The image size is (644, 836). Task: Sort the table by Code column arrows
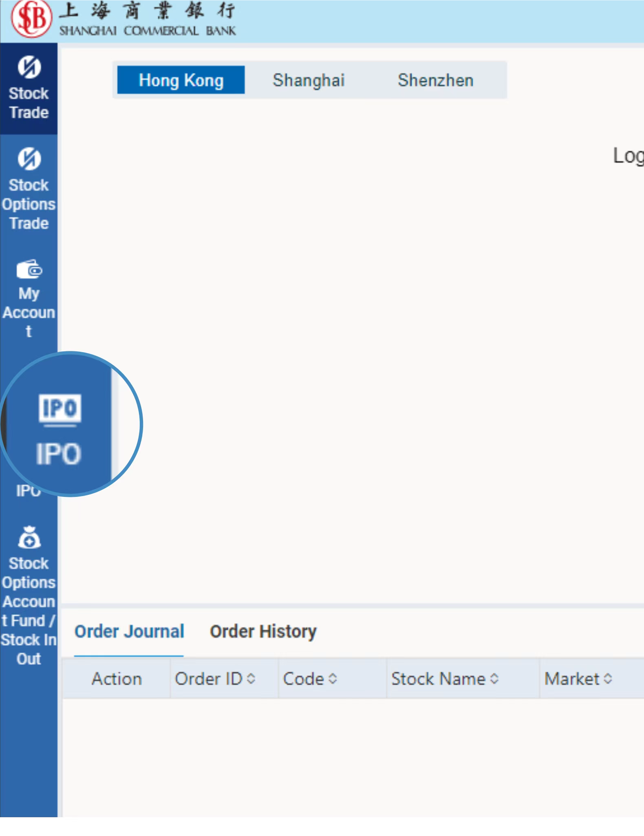(x=333, y=679)
